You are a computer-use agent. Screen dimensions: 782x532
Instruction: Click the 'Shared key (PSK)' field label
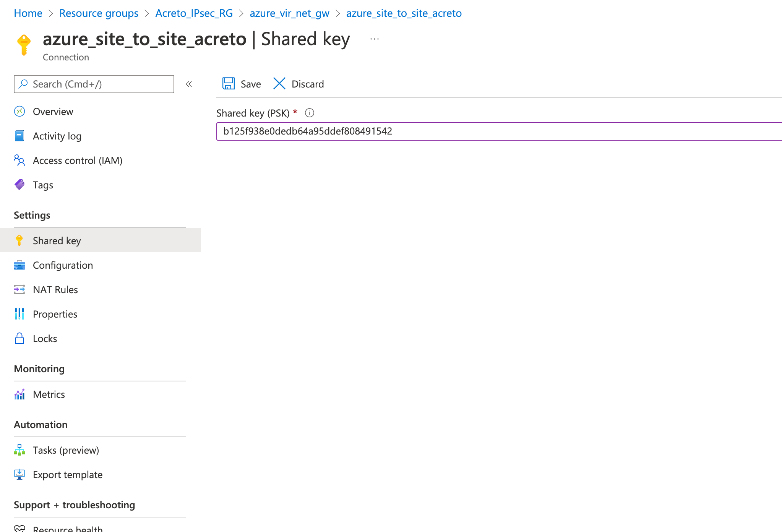click(253, 113)
